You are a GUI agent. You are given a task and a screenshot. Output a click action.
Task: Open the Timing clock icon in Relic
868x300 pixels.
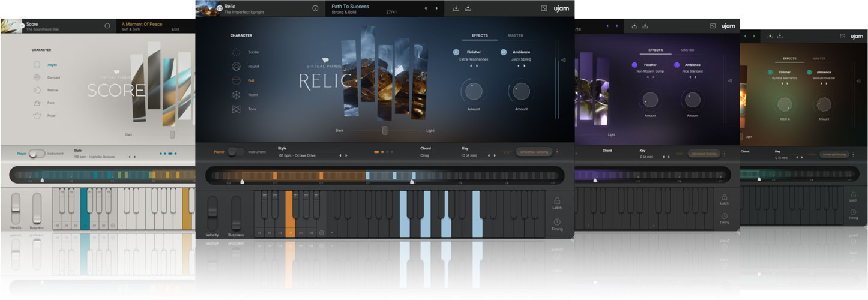click(x=557, y=222)
